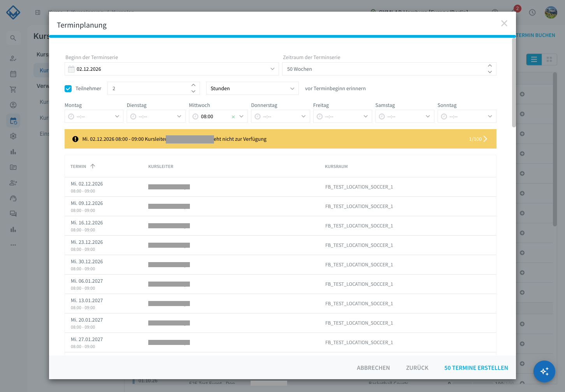Switch to list view in background page

(x=534, y=59)
